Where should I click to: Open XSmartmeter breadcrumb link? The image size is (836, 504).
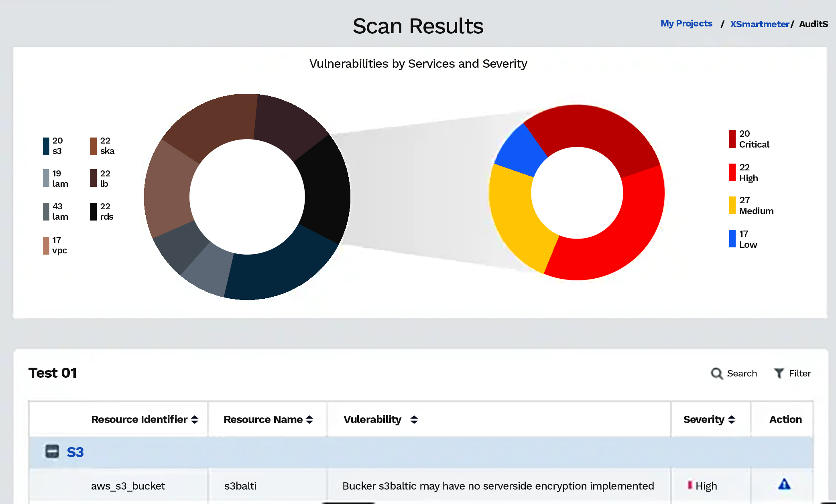pyautogui.click(x=759, y=24)
